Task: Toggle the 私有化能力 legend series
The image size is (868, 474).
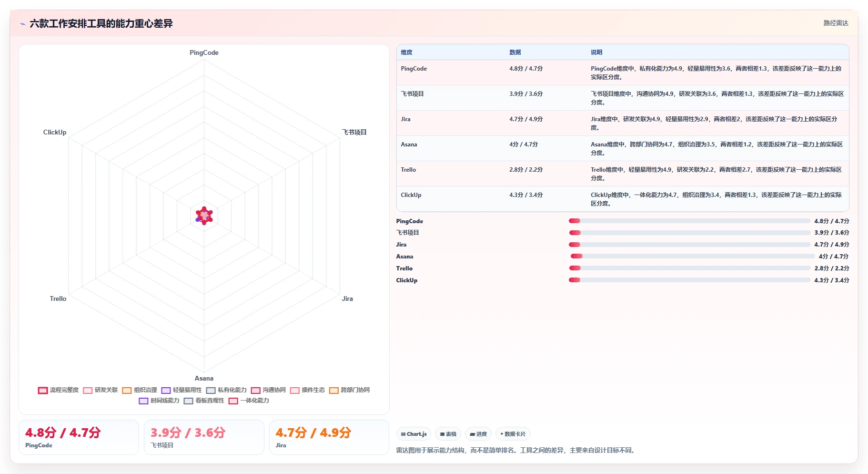Action: (226, 390)
